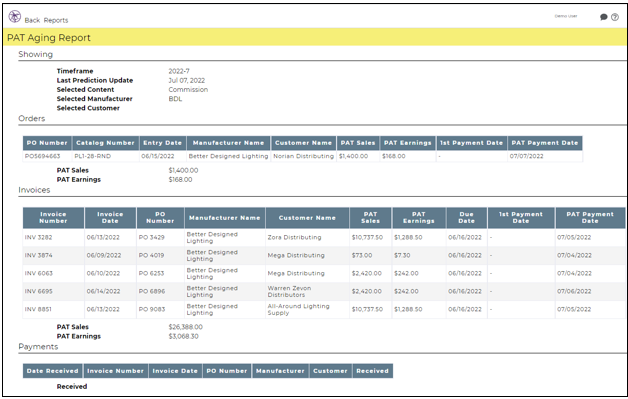Click PO 6896 cell

(x=160, y=291)
